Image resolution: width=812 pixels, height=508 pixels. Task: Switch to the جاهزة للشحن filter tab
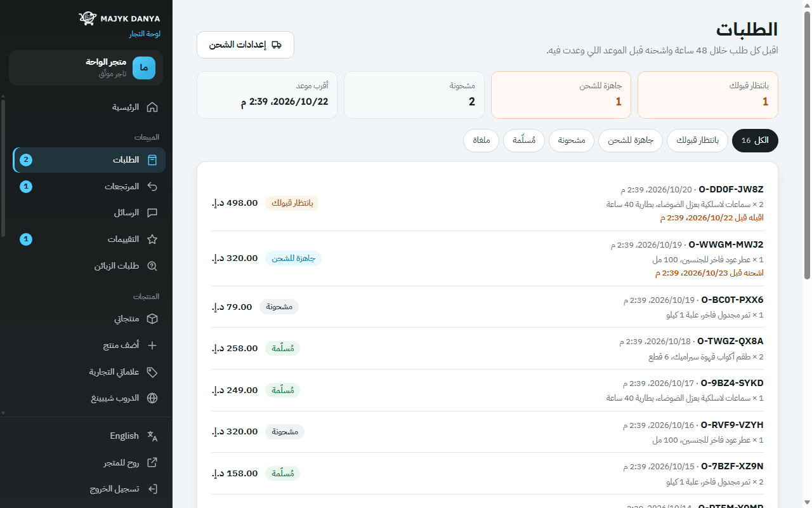[631, 140]
